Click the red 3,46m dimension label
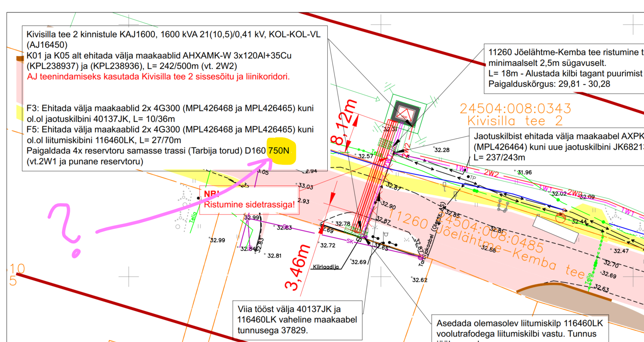This screenshot has height=342, width=644. point(298,267)
